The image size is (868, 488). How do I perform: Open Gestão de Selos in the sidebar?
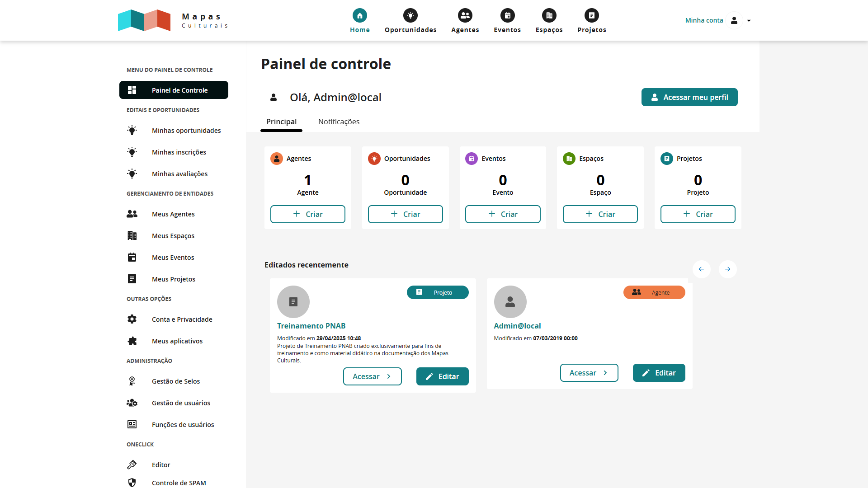pos(175,381)
